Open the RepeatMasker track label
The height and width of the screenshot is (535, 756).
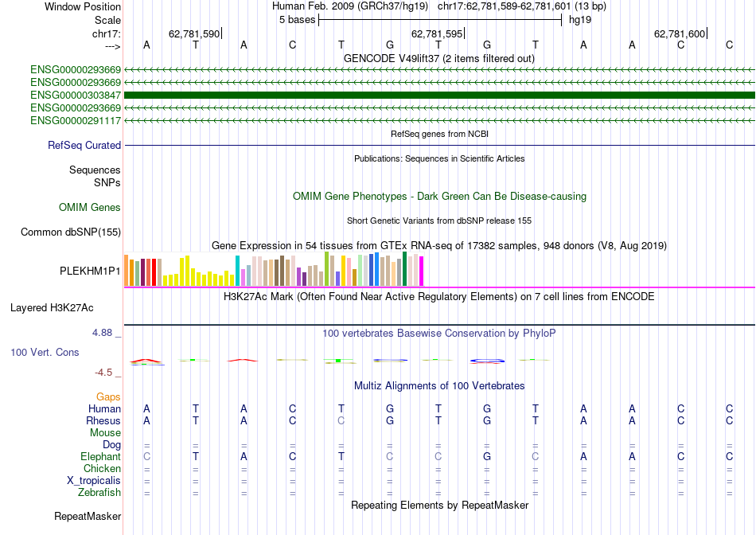(x=88, y=516)
